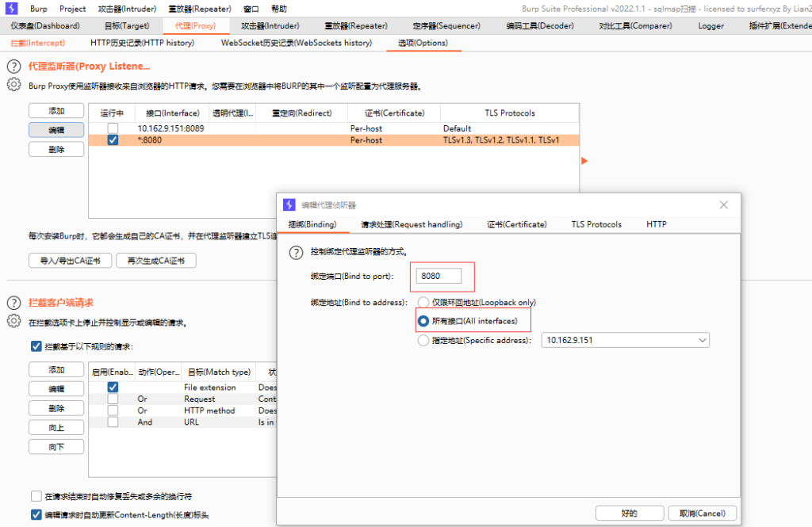This screenshot has height=527, width=812.
Task: Select Specific address radio button
Action: (x=423, y=340)
